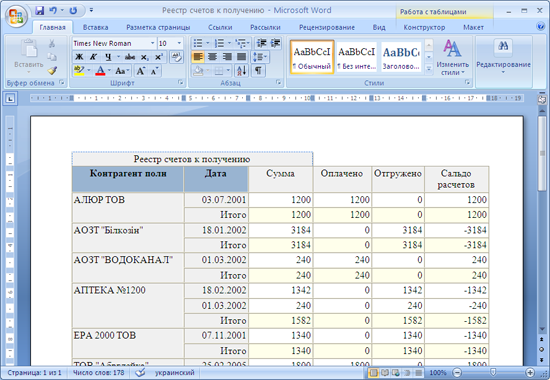Zoom in with plus button
Screen dimensions: 550x380
[x=530, y=372]
